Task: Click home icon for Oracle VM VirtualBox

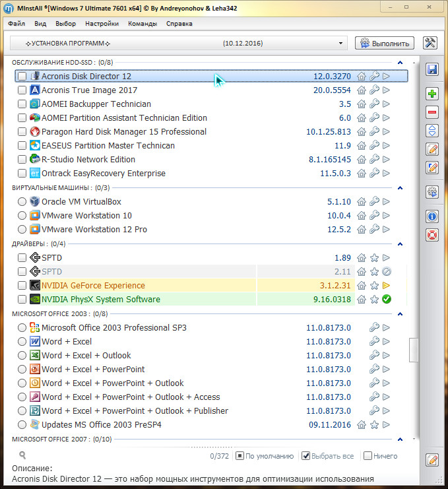Action: click(x=362, y=202)
